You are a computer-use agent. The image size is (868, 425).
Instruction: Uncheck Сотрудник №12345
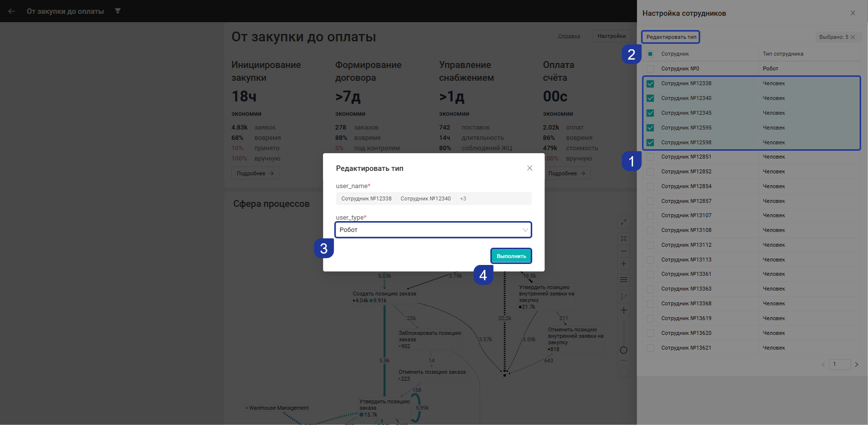click(x=650, y=113)
